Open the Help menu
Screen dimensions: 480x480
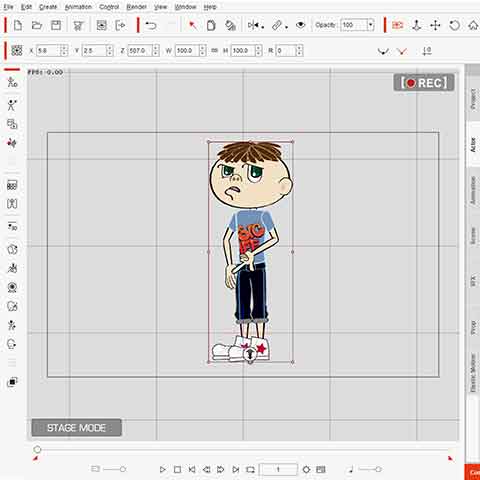tap(210, 7)
